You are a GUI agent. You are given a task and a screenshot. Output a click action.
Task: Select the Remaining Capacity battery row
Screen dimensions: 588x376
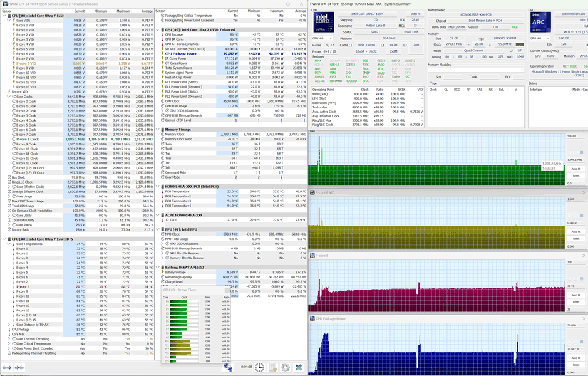[233, 277]
